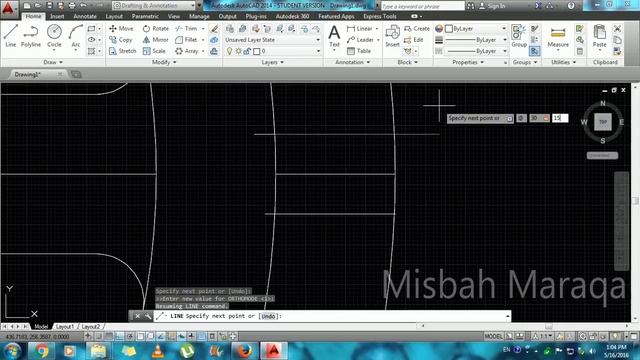Image resolution: width=640 pixels, height=360 pixels.
Task: Select the Line drawing tool
Action: point(11,36)
